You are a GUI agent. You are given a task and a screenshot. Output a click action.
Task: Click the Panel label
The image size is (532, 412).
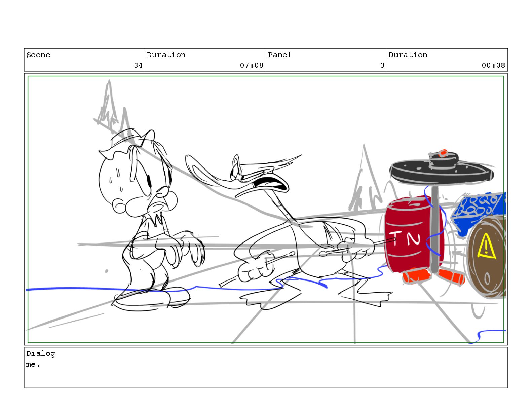(280, 55)
